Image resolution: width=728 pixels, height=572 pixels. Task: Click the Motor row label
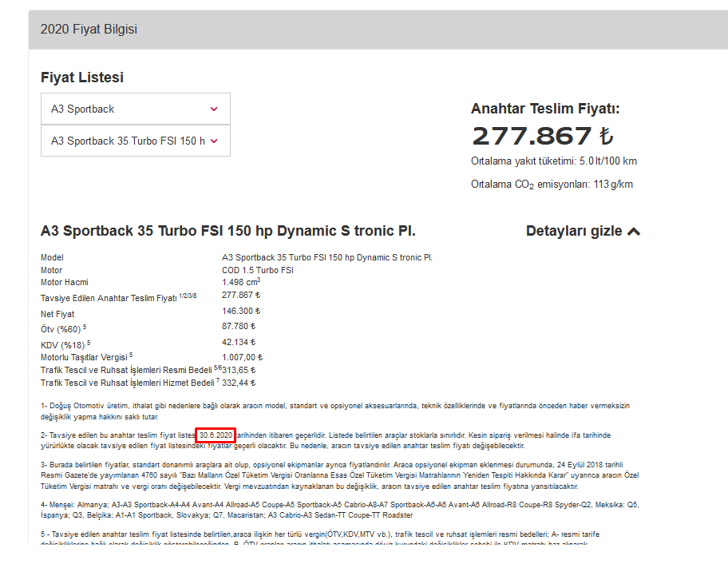click(x=52, y=270)
